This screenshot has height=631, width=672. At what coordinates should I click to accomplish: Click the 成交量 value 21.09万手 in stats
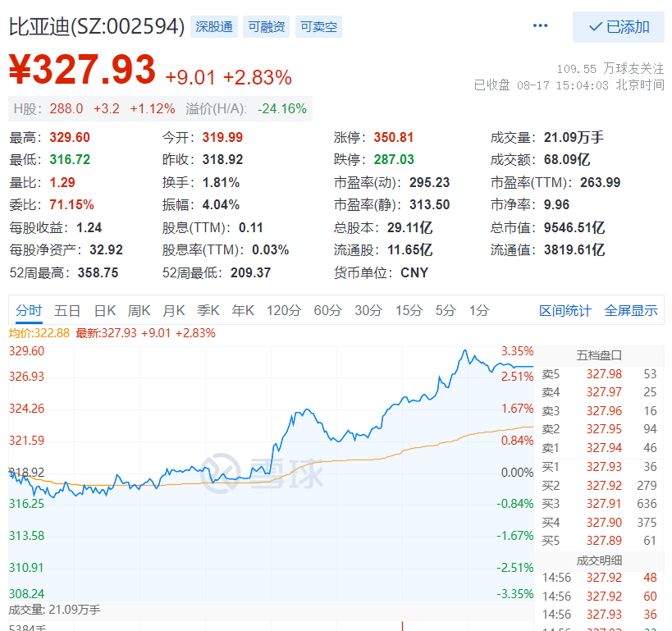tap(574, 138)
